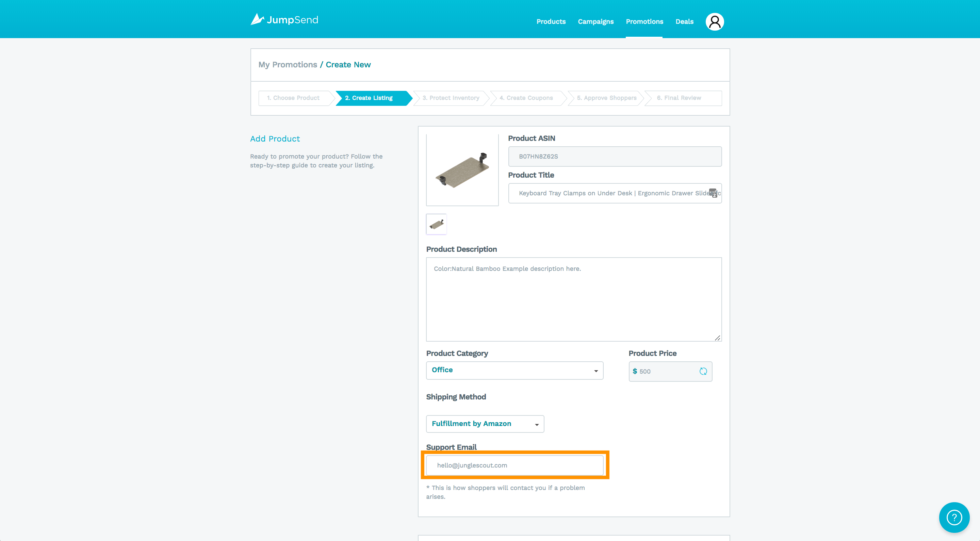Screen dimensions: 980x541
Task: Focus the Support Email input field
Action: [514, 465]
